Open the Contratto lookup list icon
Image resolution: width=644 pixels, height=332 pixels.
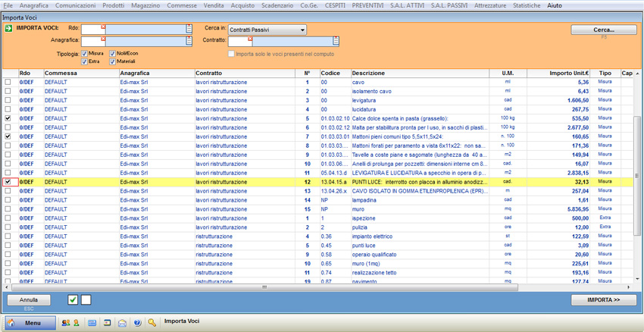tap(336, 41)
